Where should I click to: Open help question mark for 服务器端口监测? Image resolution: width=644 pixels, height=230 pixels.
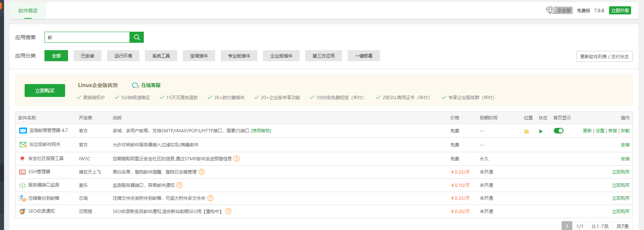pos(179,185)
